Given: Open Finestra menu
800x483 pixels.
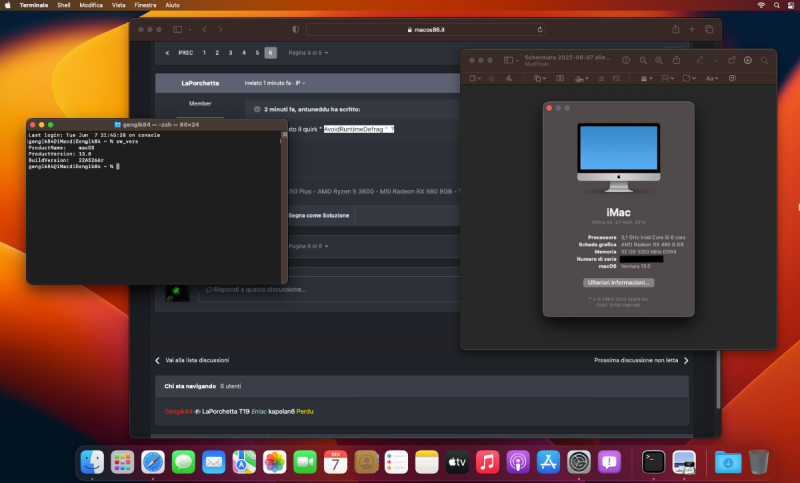Looking at the screenshot, I should 145,5.
